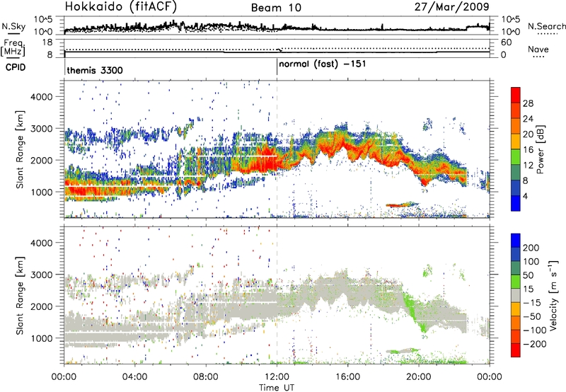Image resolution: width=566 pixels, height=392 pixels.
Task: Click the 'Nave' legend label
Action: (x=538, y=50)
